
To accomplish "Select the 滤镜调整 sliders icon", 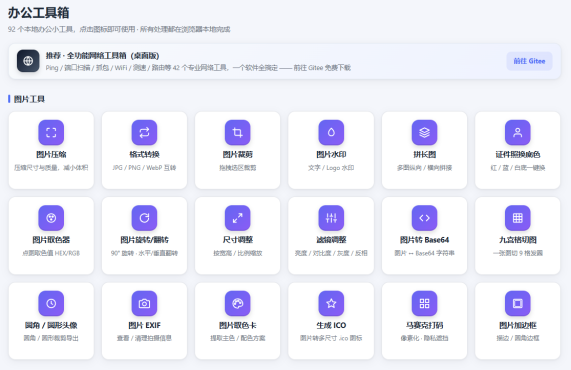I will (x=331, y=218).
